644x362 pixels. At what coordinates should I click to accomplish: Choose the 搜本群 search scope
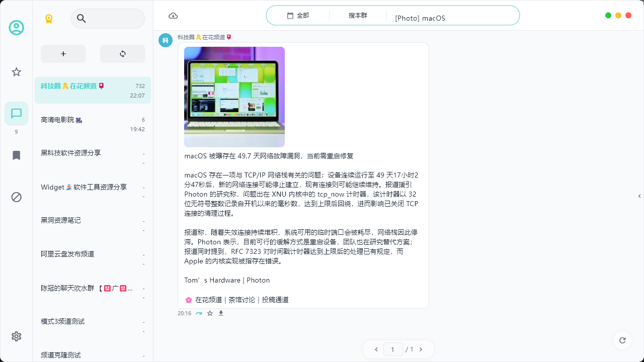[358, 16]
